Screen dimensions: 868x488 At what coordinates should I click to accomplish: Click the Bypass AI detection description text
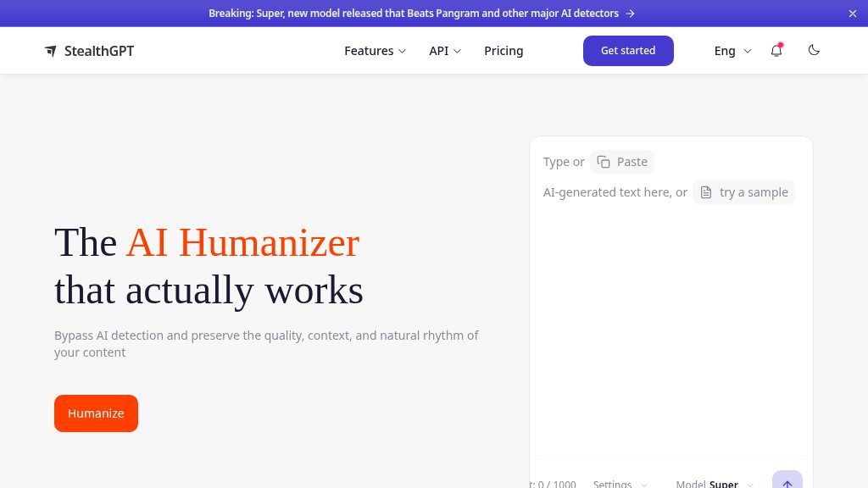tap(266, 344)
